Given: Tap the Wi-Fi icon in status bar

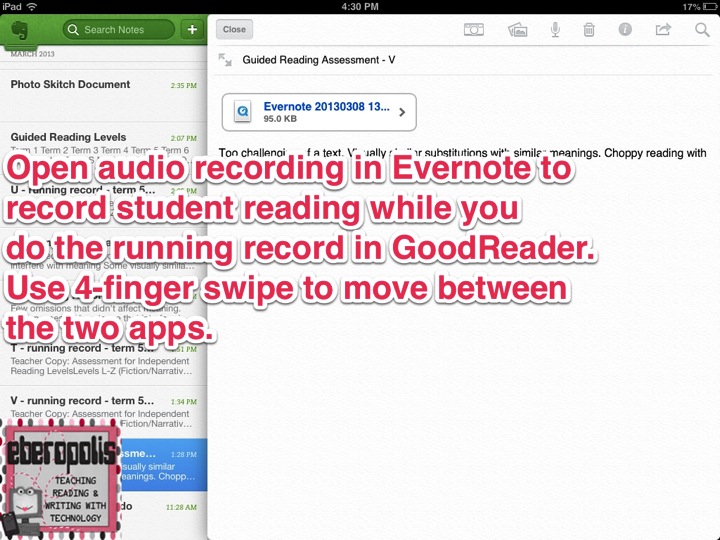Looking at the screenshot, I should coord(31,6).
